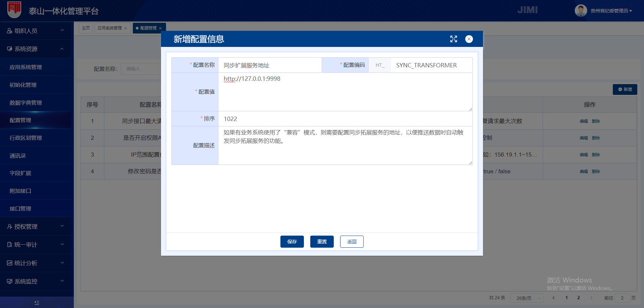Switch to the 应用系统管理 tab
The image size is (644, 308).
109,28
